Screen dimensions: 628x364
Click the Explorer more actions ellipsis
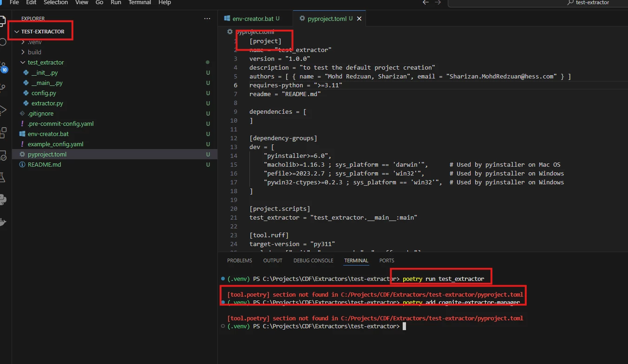[207, 19]
